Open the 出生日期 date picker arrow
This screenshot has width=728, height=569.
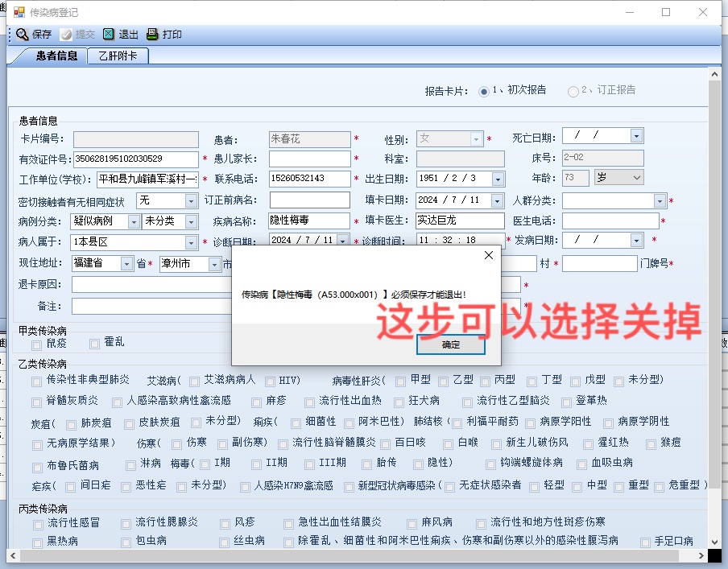point(498,179)
